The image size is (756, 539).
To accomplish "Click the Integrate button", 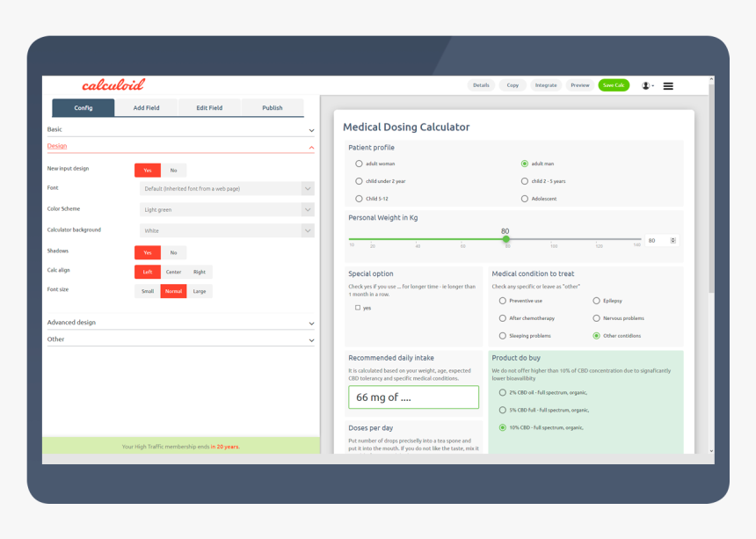I will click(x=546, y=85).
